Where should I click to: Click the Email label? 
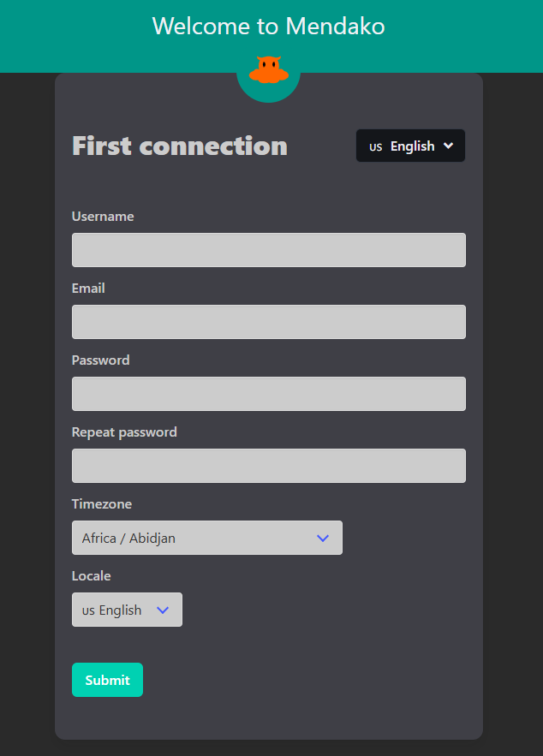coord(88,289)
